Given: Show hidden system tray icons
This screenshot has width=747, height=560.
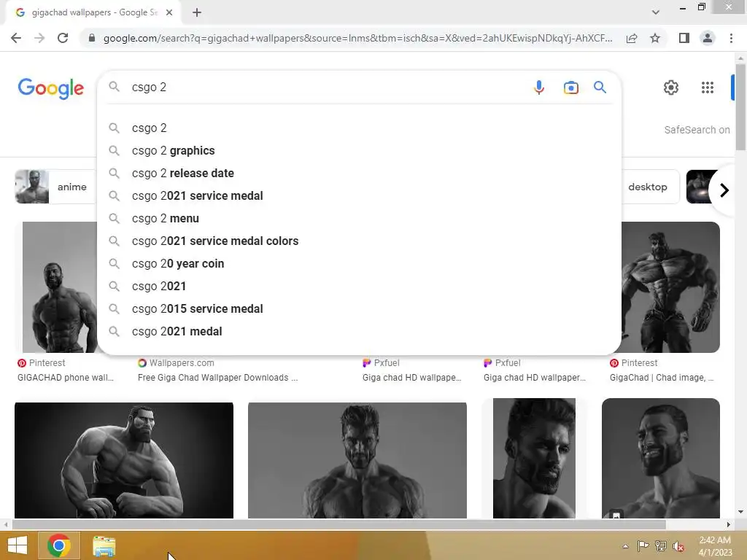Looking at the screenshot, I should [625, 546].
